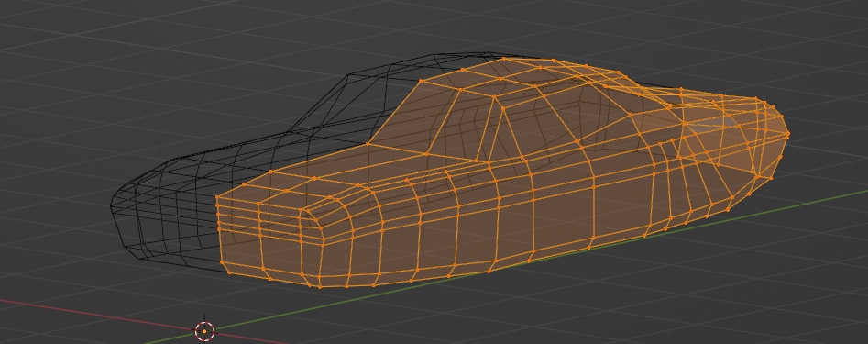868x344 pixels.
Task: Select the roof corner vertex above the sloped pillar
Action: point(421,81)
